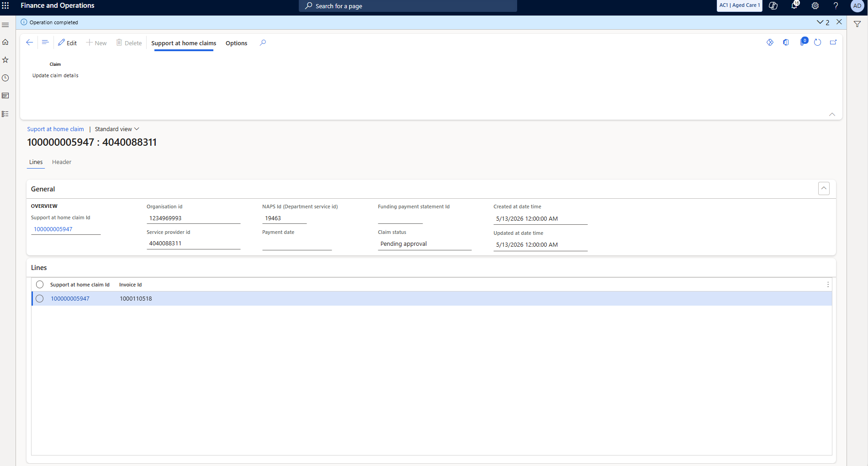Open Suport at home claim breadcrumb link

click(55, 129)
